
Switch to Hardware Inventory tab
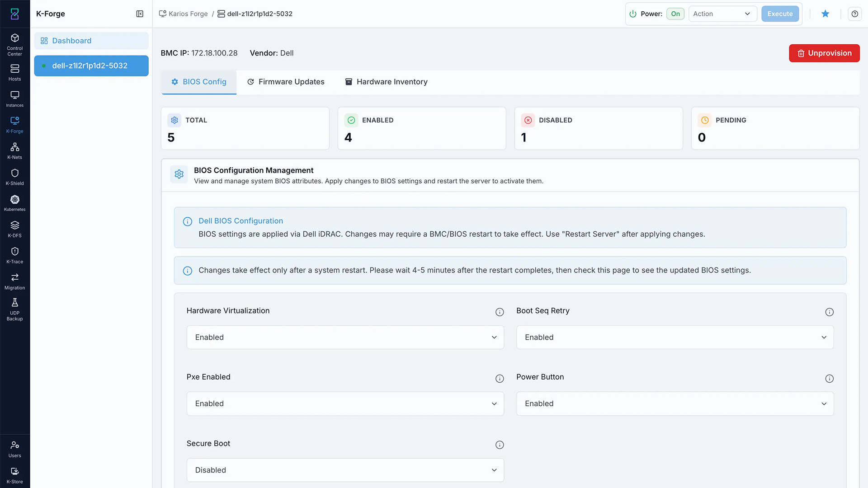[386, 82]
